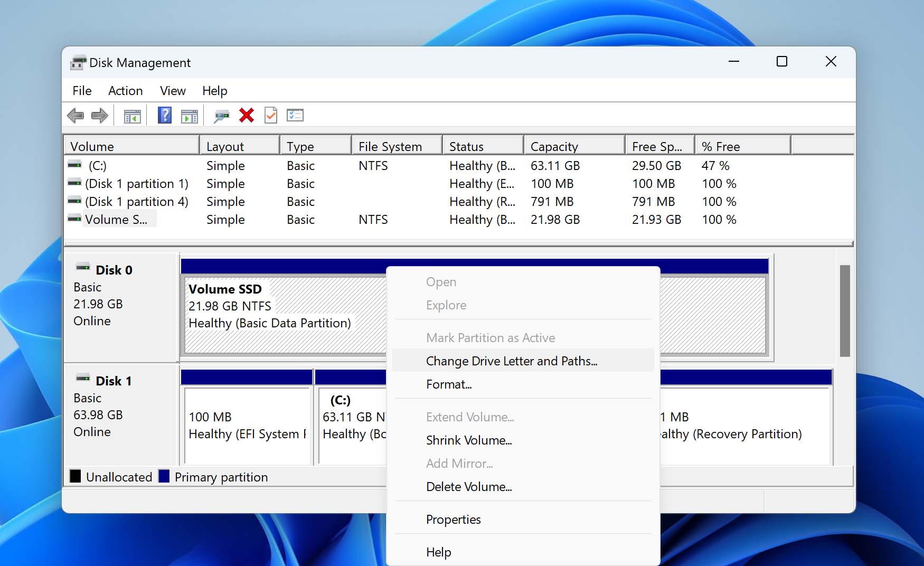Sort by the % Free column header
The width and height of the screenshot is (924, 566).
(x=742, y=146)
